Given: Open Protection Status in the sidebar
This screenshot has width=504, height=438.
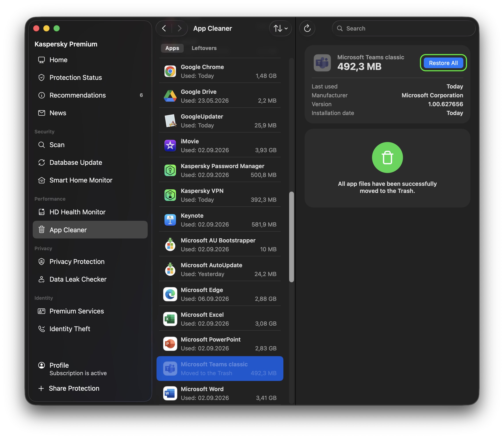Looking at the screenshot, I should (90, 77).
